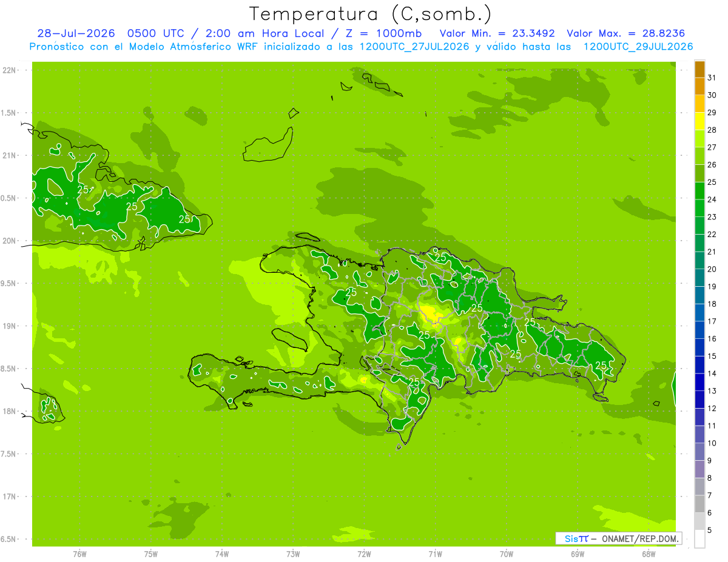This screenshot has width=728, height=562.
Task: Click the '74W' longitude label
Action: (222, 554)
